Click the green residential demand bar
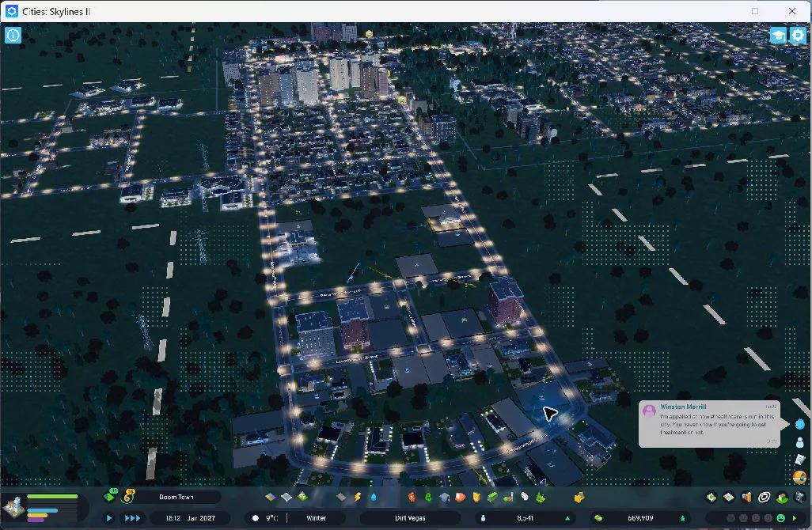 (x=52, y=496)
